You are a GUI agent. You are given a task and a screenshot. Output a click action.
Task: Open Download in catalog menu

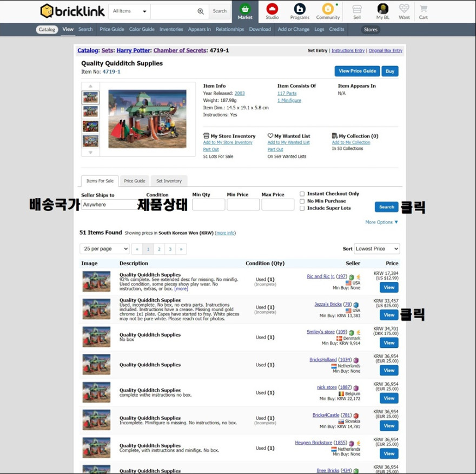(x=260, y=29)
